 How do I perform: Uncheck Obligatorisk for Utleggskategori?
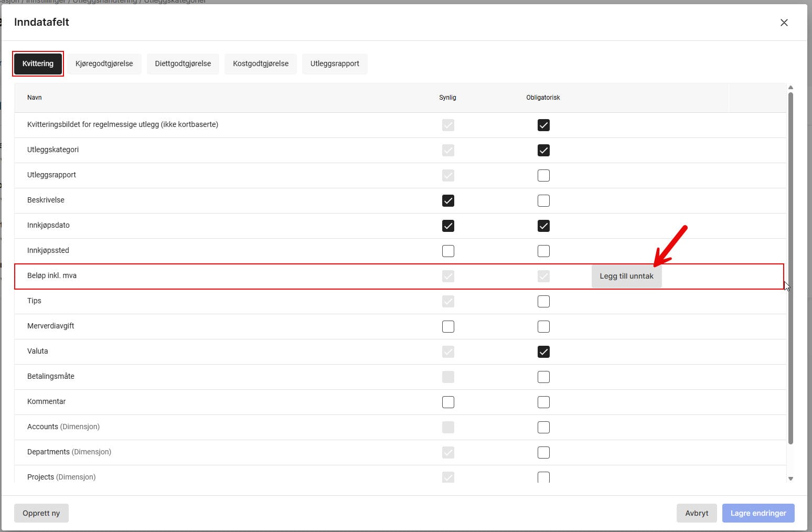pyautogui.click(x=543, y=151)
